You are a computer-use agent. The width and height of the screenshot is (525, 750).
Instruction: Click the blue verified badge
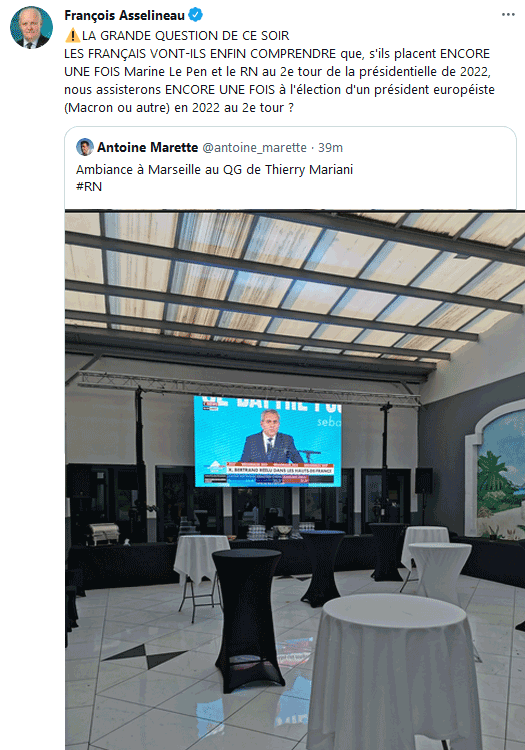pyautogui.click(x=196, y=15)
